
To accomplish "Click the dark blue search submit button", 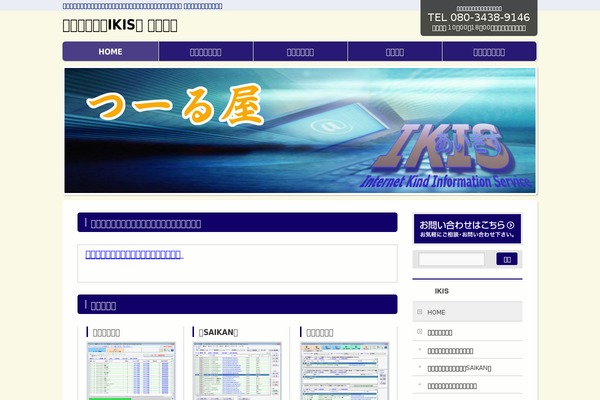I will (x=507, y=259).
